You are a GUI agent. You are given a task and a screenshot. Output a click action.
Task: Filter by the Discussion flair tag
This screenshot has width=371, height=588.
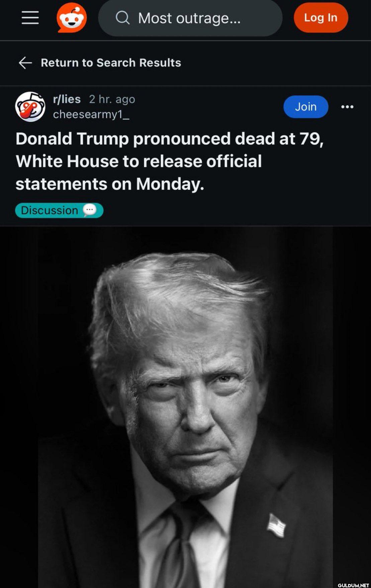(x=50, y=210)
